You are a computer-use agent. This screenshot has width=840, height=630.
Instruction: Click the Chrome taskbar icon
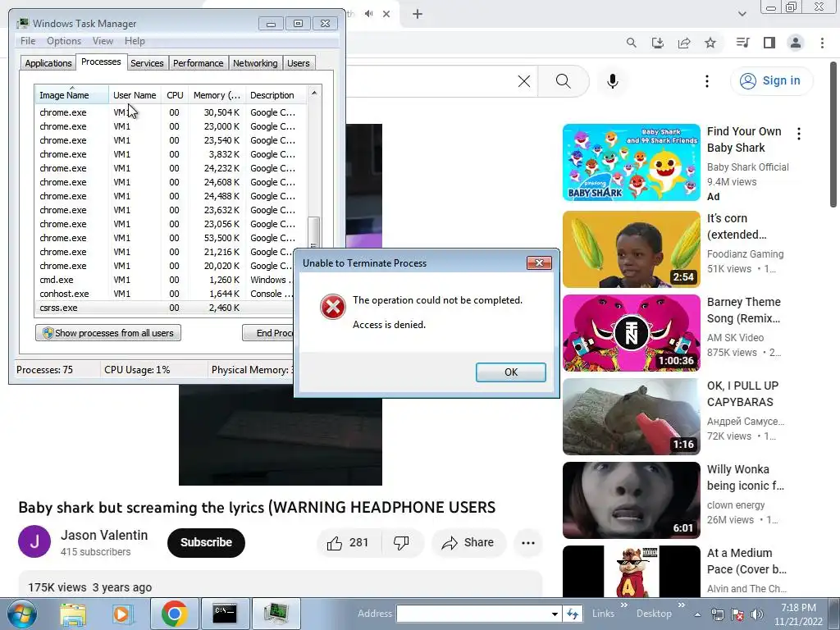tap(174, 614)
